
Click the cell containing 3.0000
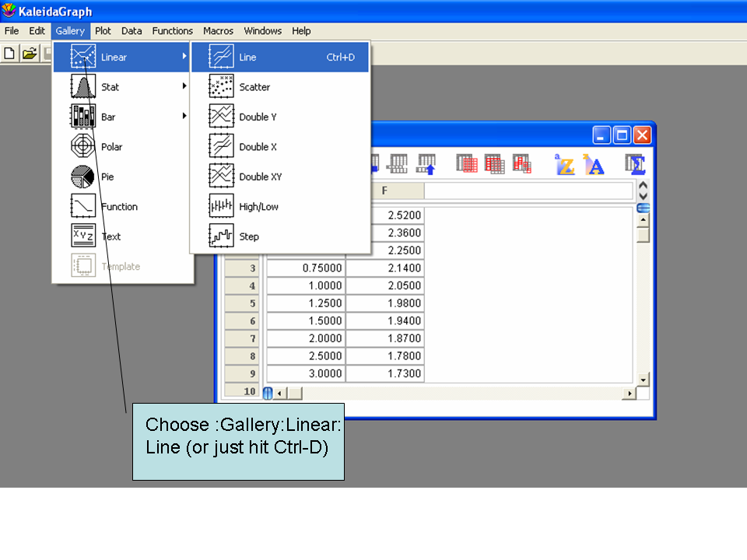tap(306, 374)
